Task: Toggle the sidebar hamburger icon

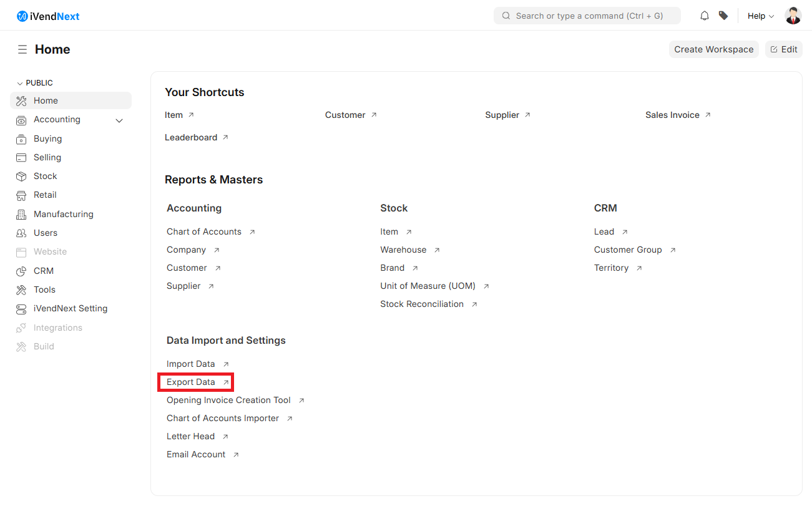Action: [x=22, y=49]
